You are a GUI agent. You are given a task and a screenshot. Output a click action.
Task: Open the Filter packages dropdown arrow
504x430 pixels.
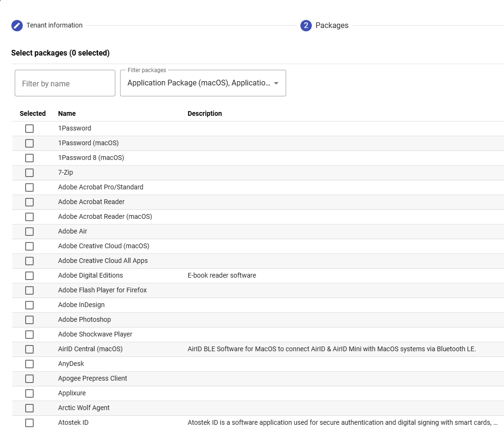(276, 84)
